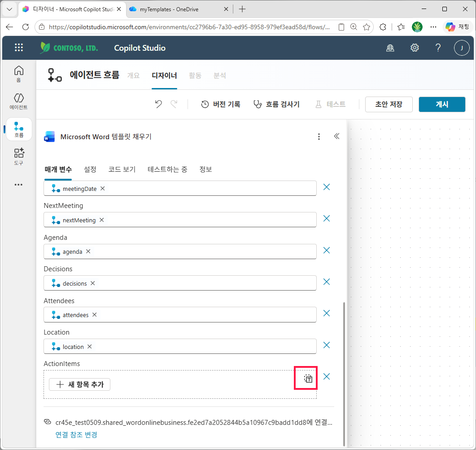This screenshot has width=476, height=450.
Task: Open the Overview (개요) tab
Action: [x=133, y=75]
